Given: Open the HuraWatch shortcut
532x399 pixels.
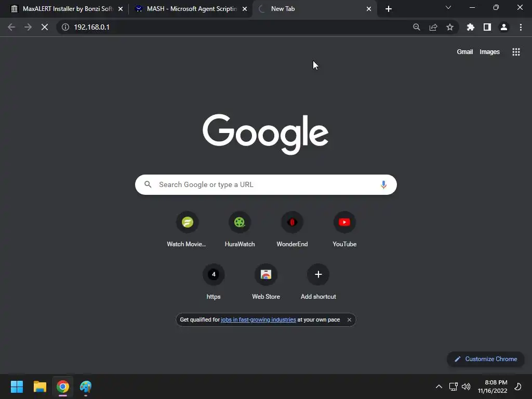Looking at the screenshot, I should click(x=240, y=229).
